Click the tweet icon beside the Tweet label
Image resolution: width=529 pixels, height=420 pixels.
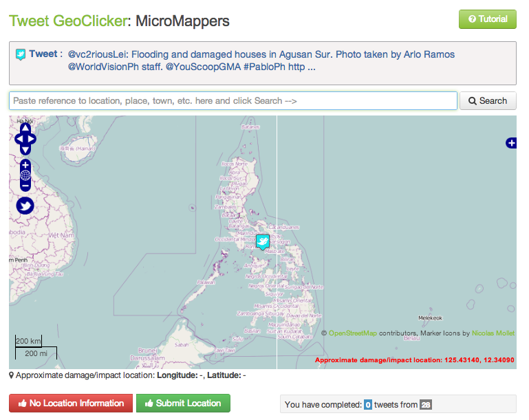coord(21,55)
